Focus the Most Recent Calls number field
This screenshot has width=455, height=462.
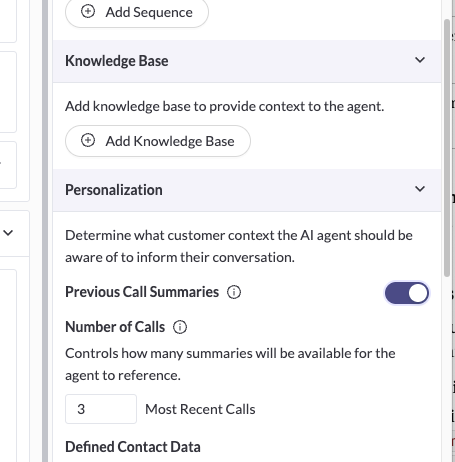101,409
